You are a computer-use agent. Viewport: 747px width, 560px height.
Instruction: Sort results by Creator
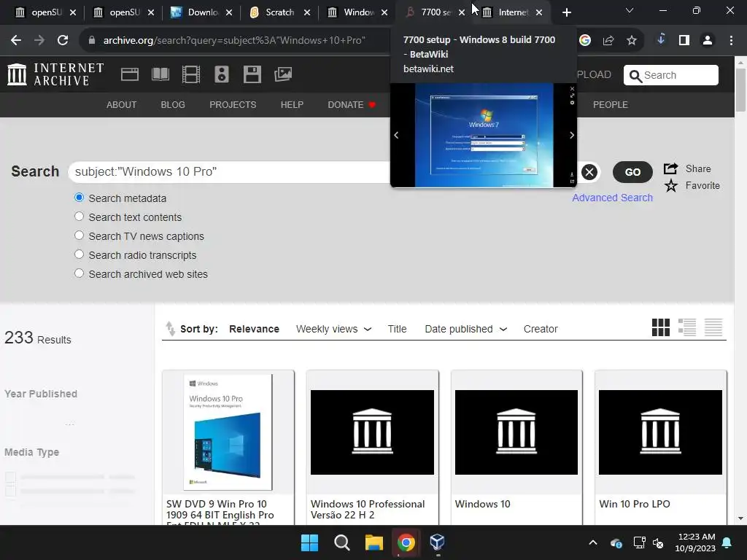coord(541,329)
